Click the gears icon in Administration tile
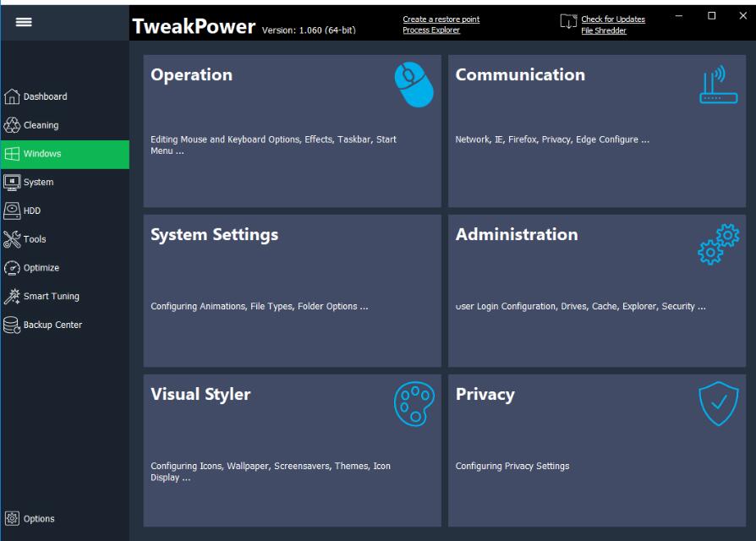756x541 pixels. click(718, 245)
